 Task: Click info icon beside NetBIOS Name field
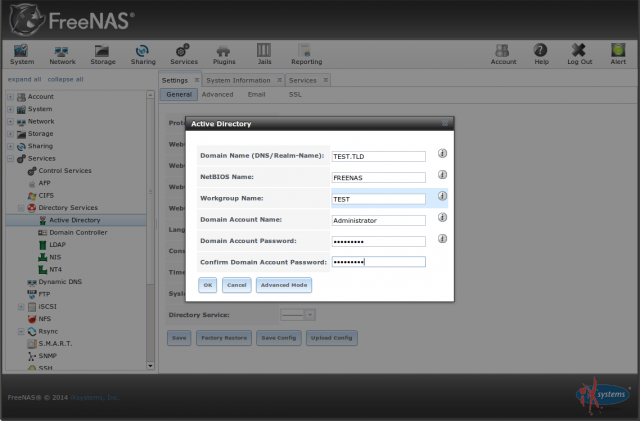click(442, 174)
